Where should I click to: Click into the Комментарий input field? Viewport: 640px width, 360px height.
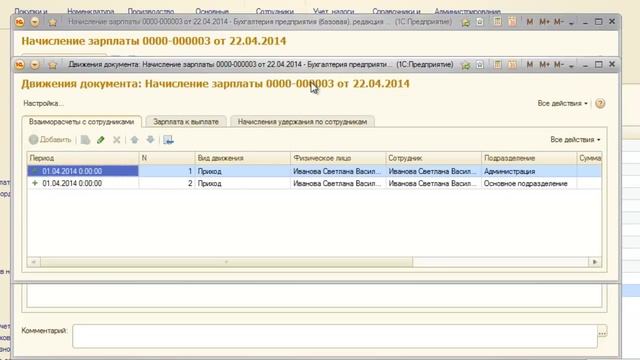[335, 336]
